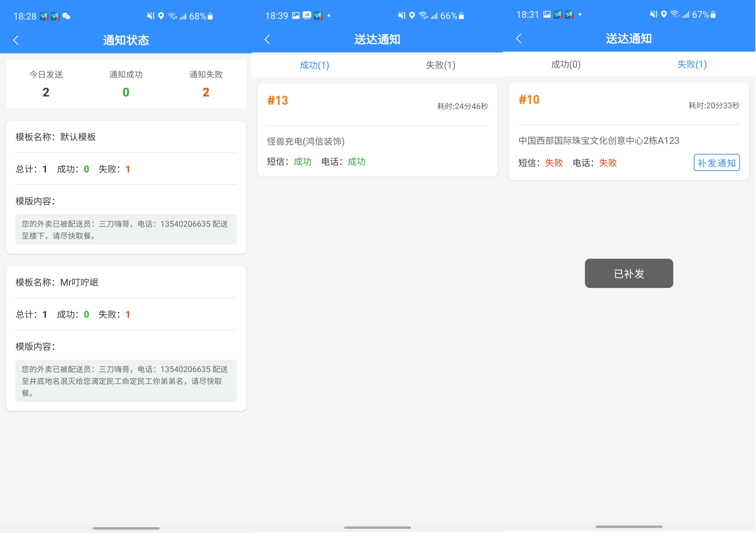The image size is (756, 533).
Task: Select 模板名称：默认模板 row
Action: 126,137
